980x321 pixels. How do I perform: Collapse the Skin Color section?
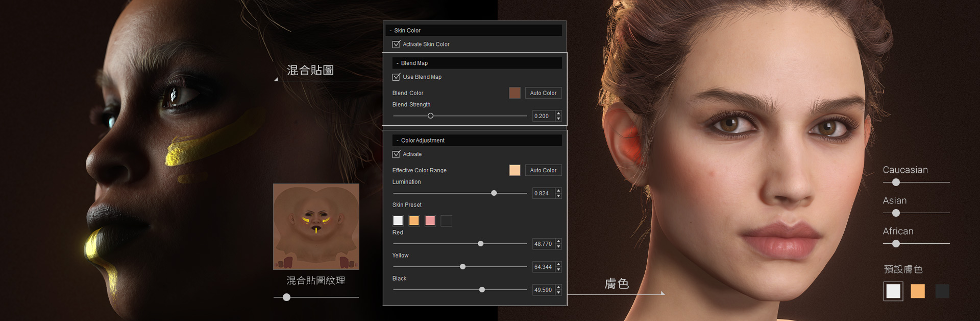coord(391,31)
